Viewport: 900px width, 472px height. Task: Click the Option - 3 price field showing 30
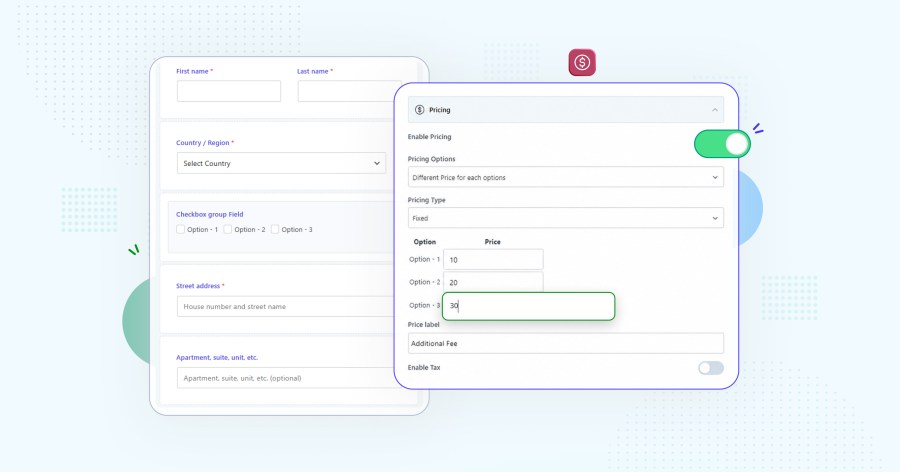(528, 306)
